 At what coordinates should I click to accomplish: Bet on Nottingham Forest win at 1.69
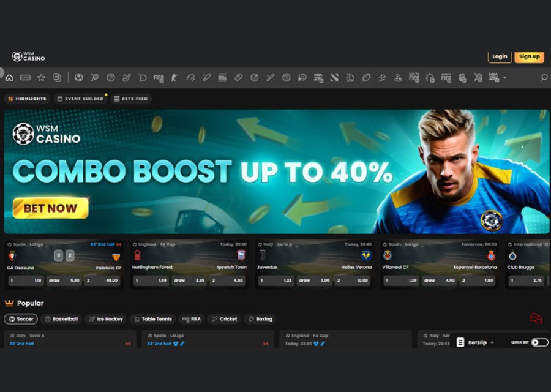point(151,281)
